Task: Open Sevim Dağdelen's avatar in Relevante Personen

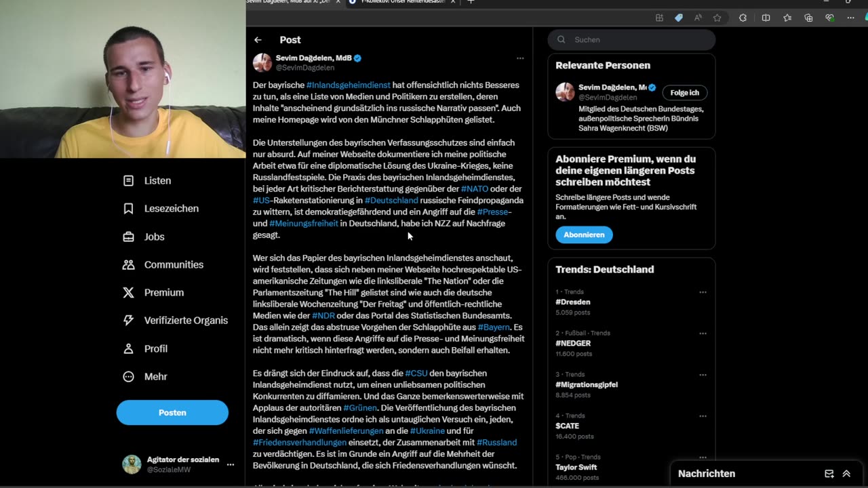Action: 565,91
